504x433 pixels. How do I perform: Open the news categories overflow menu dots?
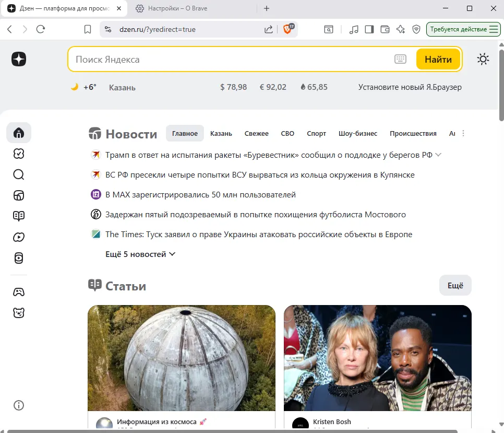pos(463,133)
